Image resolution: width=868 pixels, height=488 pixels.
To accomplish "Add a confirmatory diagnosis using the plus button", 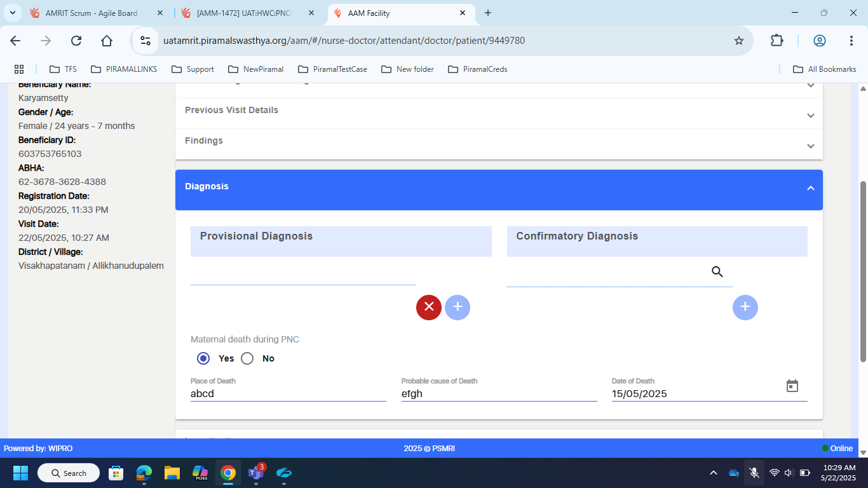I will coord(745,308).
